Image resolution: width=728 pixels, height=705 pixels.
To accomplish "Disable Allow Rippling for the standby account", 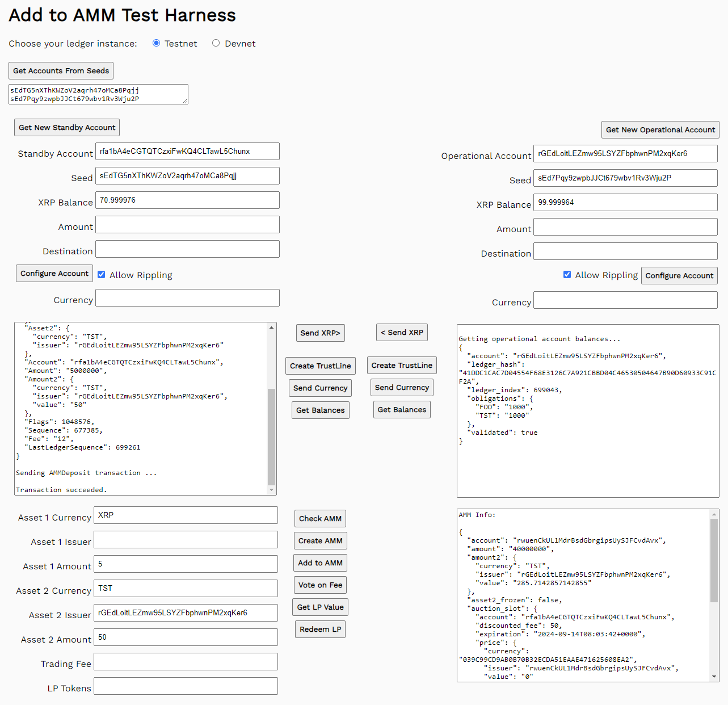I will coord(101,274).
